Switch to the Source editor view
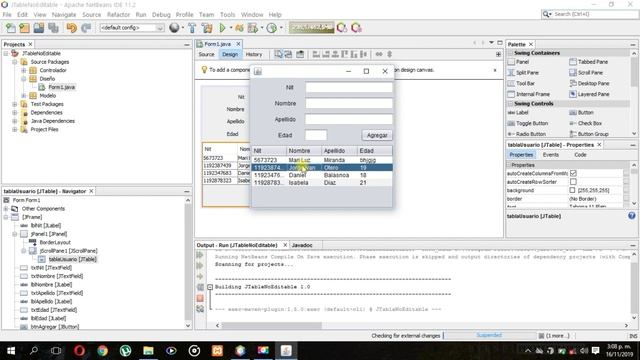This screenshot has width=640, height=360. click(x=206, y=54)
